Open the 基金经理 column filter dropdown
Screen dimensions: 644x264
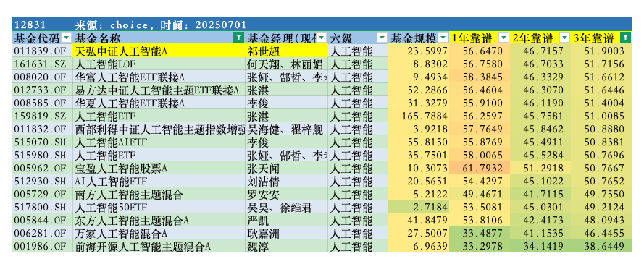click(322, 38)
